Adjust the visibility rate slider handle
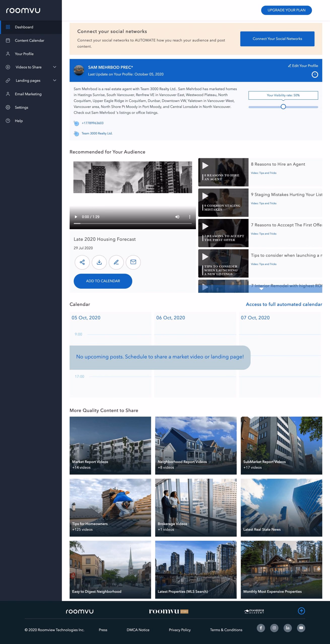This screenshot has width=330, height=644. pos(283,107)
